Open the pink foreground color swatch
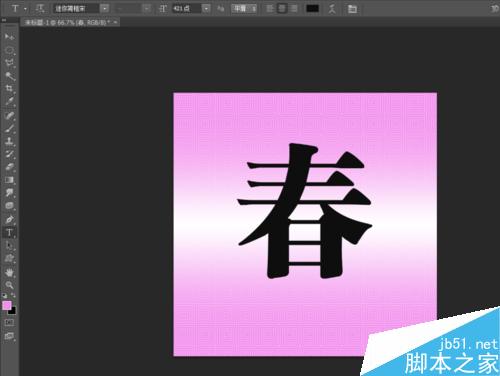 click(x=6, y=305)
